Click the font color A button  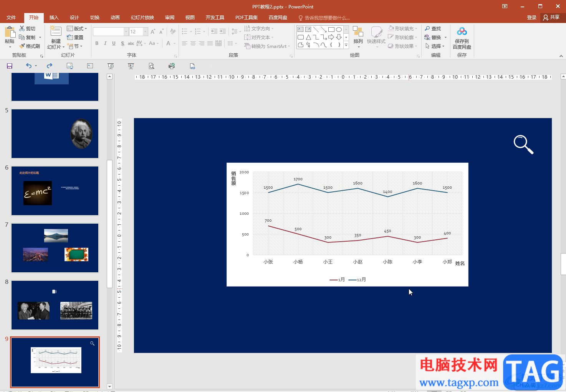coord(168,43)
